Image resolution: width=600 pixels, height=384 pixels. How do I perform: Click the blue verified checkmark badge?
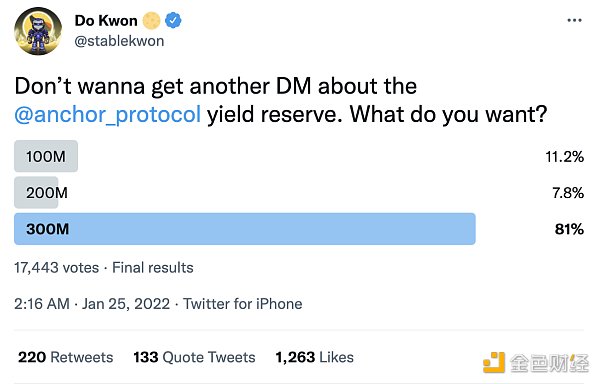click(173, 20)
